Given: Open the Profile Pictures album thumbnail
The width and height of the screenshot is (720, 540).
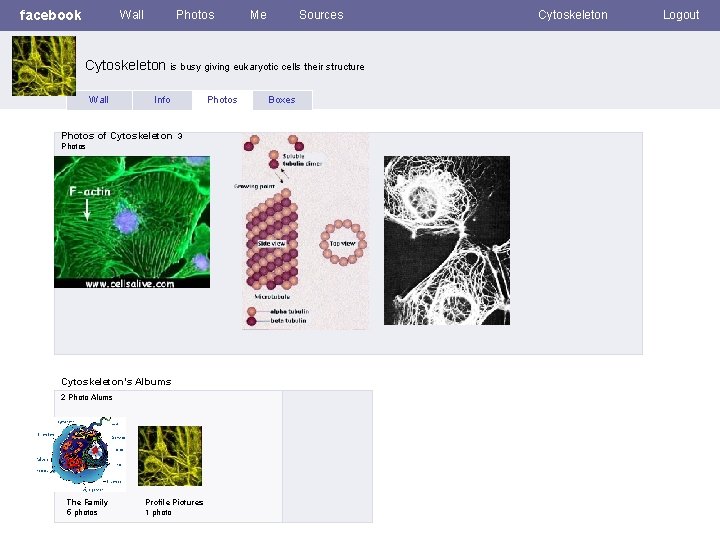Looking at the screenshot, I should 170,456.
